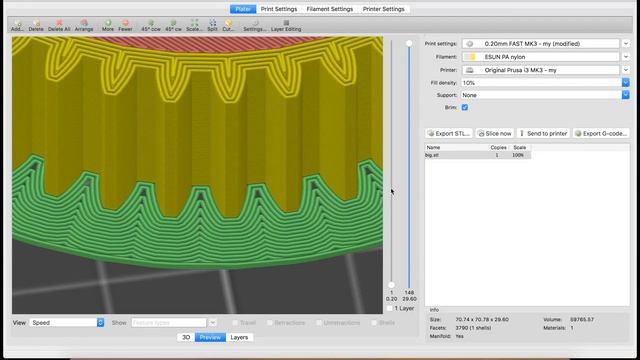The height and width of the screenshot is (360, 640).
Task: Open the Filament Settings tab
Action: tap(330, 9)
